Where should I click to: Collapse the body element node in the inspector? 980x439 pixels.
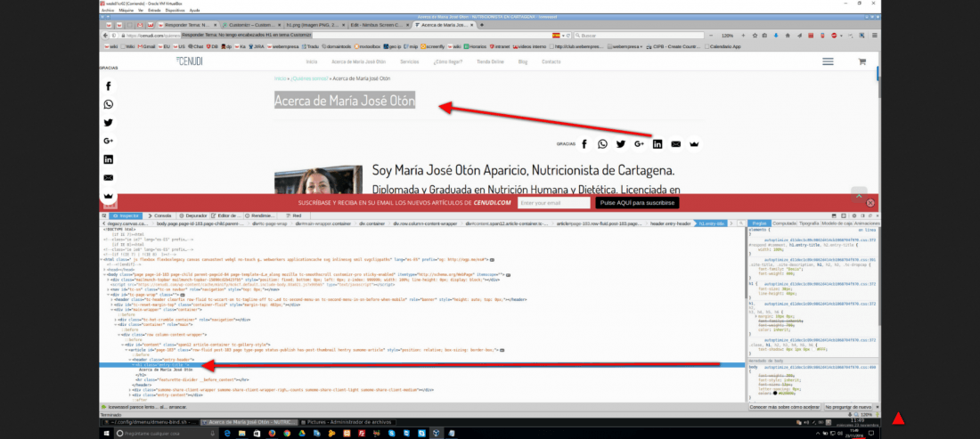tap(105, 274)
